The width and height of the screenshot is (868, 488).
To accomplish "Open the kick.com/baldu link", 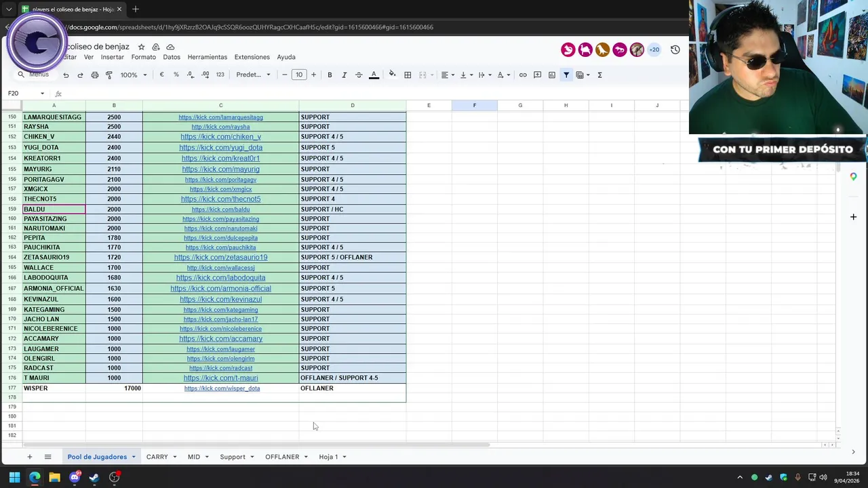I will point(220,209).
